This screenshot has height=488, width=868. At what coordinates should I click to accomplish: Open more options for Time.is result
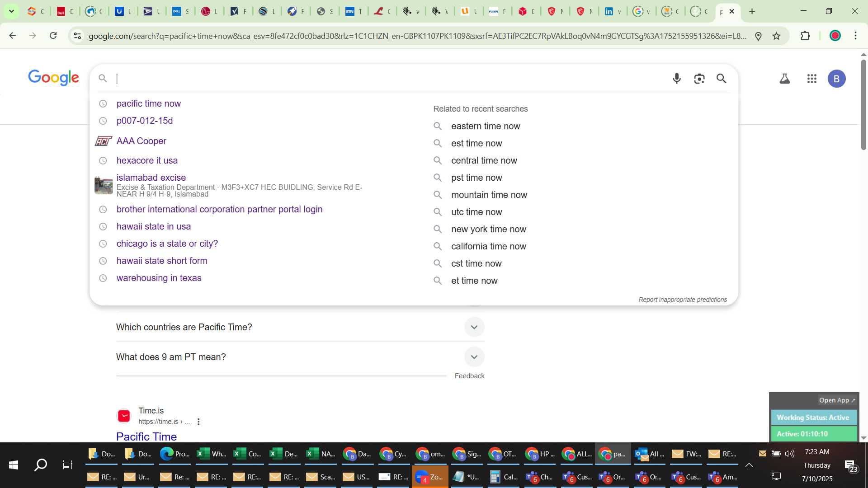(198, 422)
